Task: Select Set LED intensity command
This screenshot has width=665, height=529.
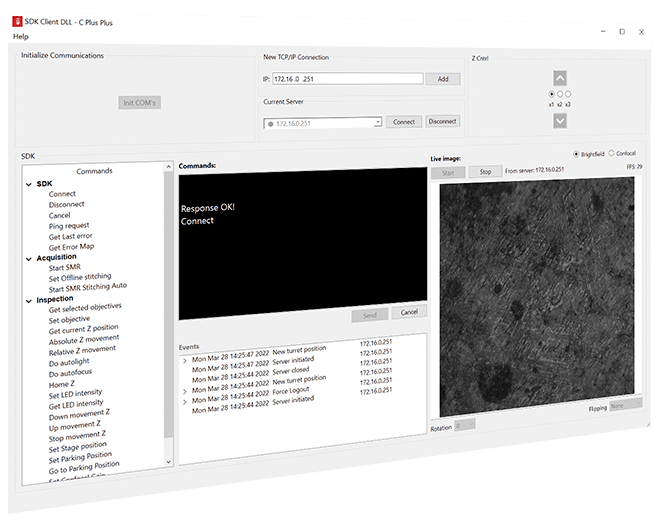Action: point(75,394)
